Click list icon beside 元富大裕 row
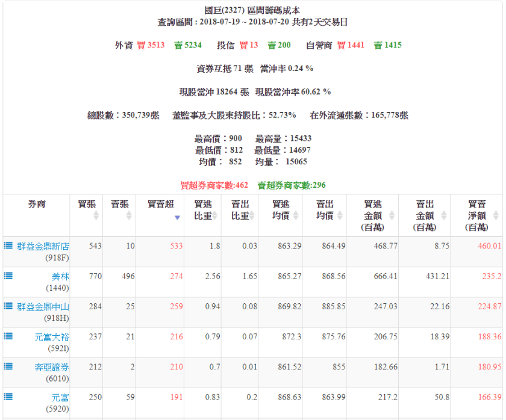Viewport: 506px width, 420px height. click(8, 336)
